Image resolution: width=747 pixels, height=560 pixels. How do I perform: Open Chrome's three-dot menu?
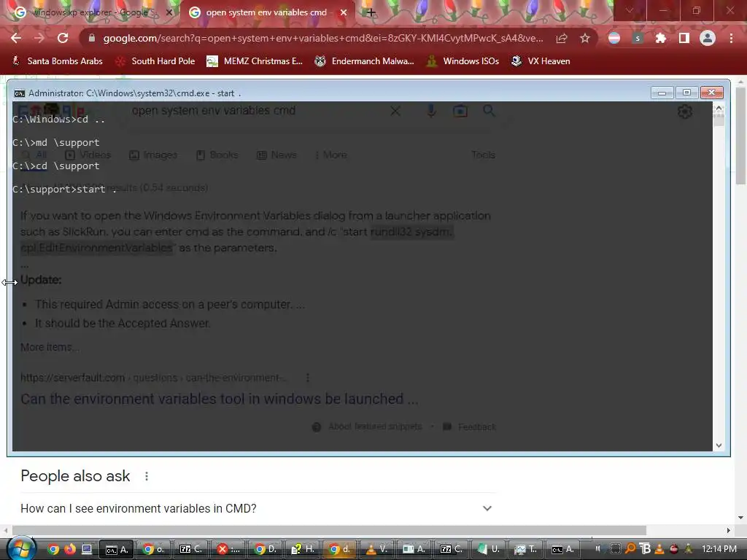(731, 38)
